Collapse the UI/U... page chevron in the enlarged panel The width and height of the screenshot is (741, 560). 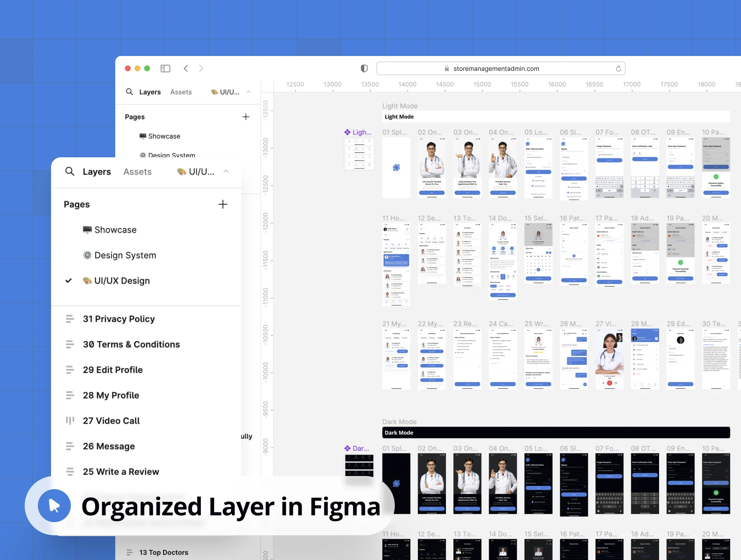coord(226,171)
